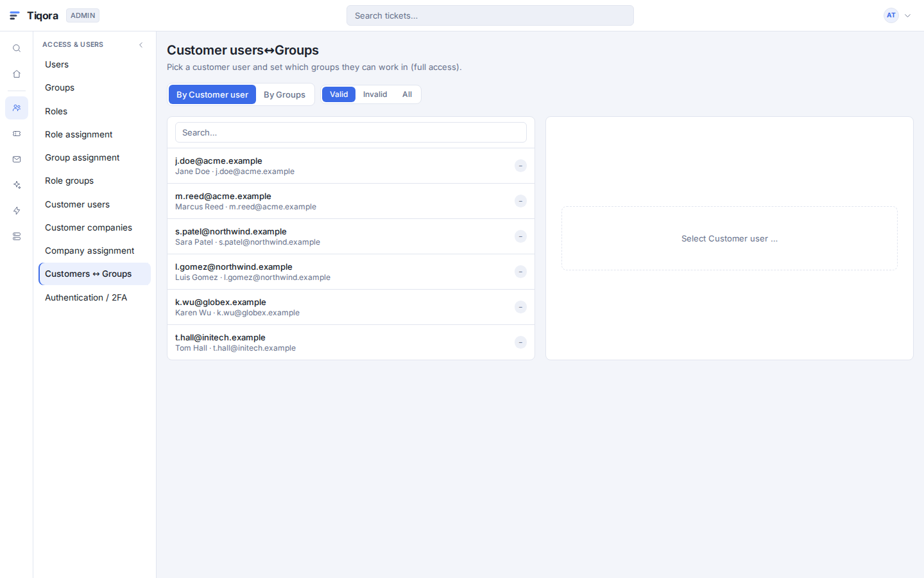Open Customers ↔ Groups page
This screenshot has width=924, height=578.
(x=94, y=274)
